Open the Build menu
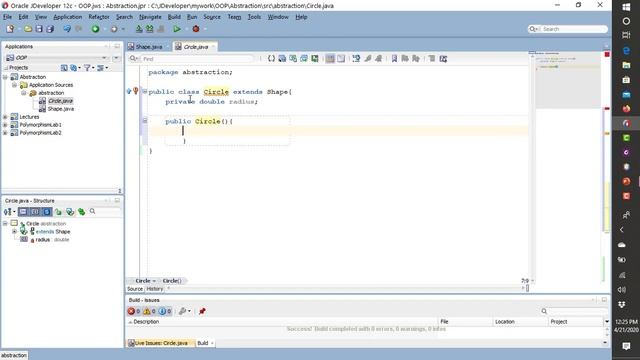This screenshot has width=640, height=360. click(174, 17)
